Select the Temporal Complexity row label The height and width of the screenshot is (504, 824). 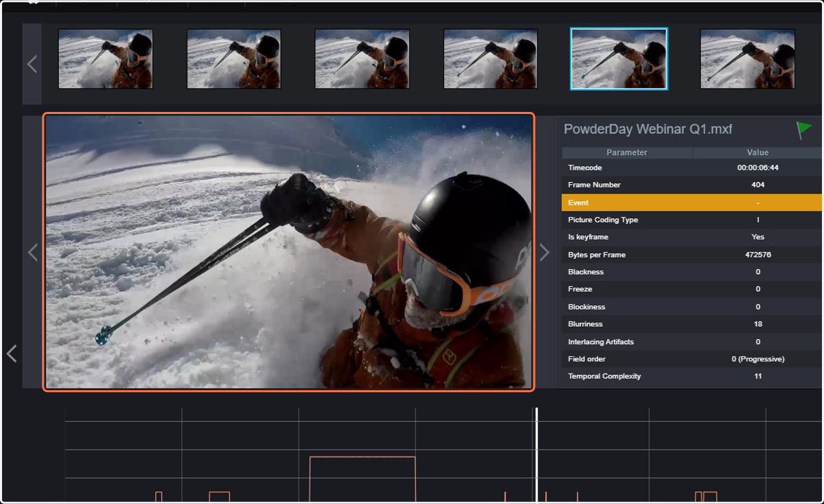tap(604, 376)
